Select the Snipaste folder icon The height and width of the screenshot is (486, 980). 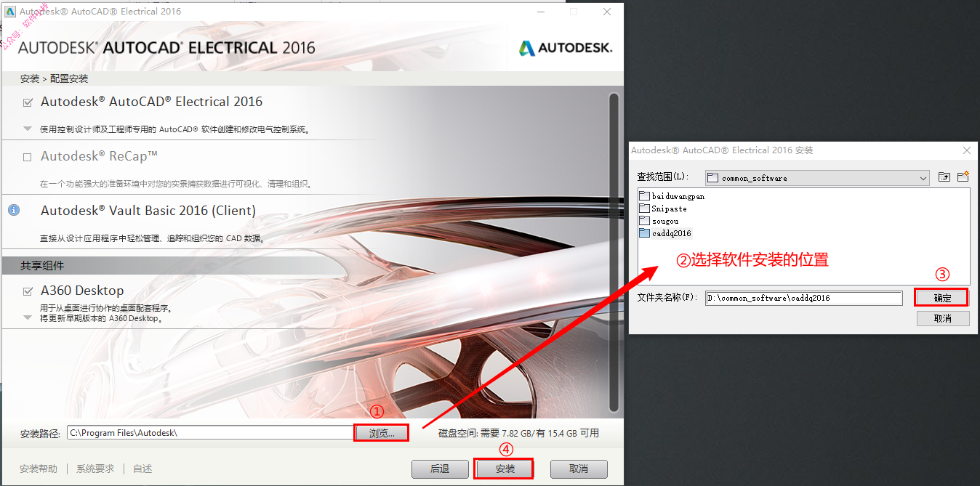644,208
